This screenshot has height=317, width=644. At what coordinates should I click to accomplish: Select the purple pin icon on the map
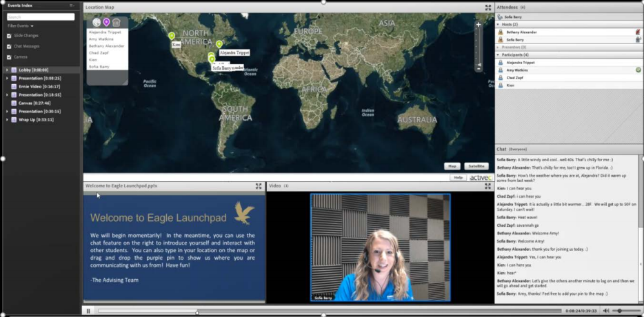[106, 22]
